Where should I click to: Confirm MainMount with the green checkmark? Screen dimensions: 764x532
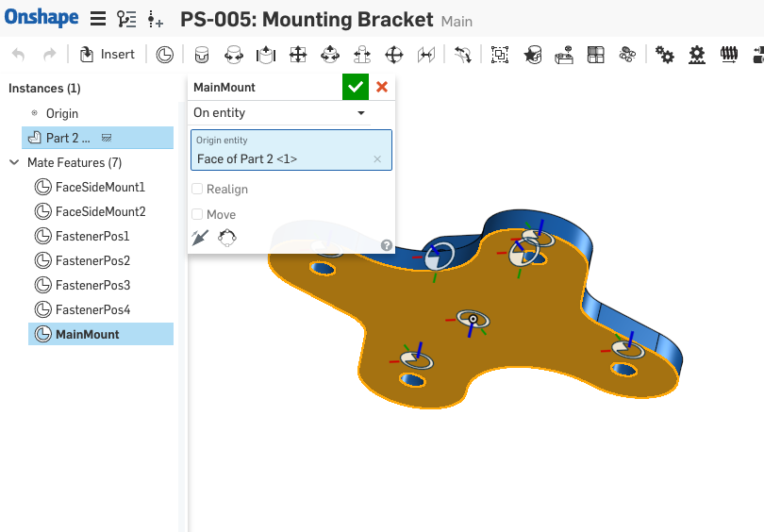point(356,87)
